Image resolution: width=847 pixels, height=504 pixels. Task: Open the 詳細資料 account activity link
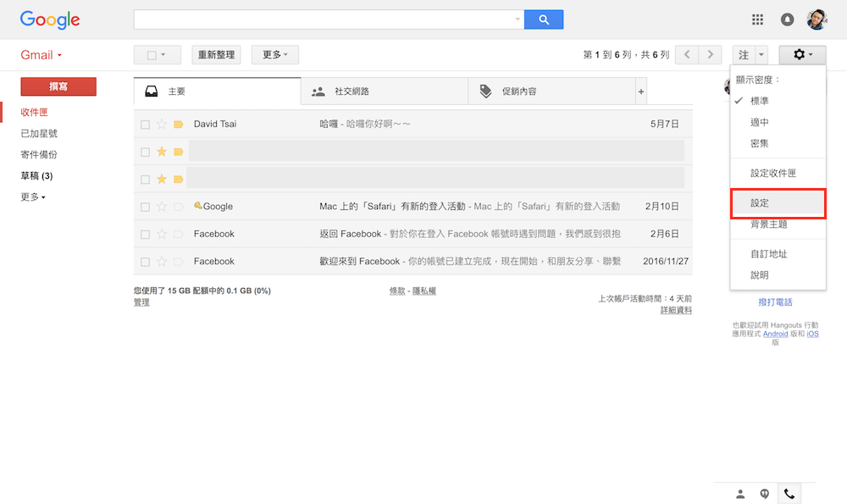click(x=676, y=311)
